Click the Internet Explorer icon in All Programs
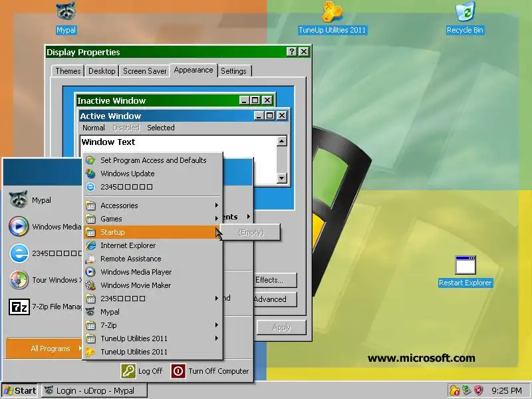 coord(90,245)
